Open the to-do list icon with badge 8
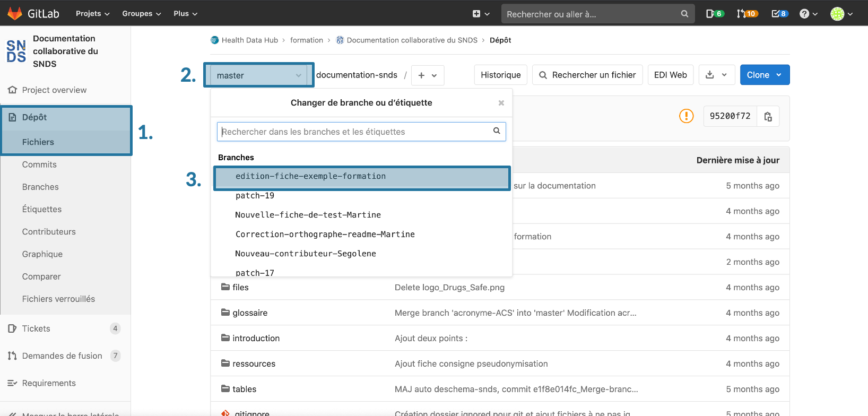Viewport: 868px width, 416px height. click(779, 14)
